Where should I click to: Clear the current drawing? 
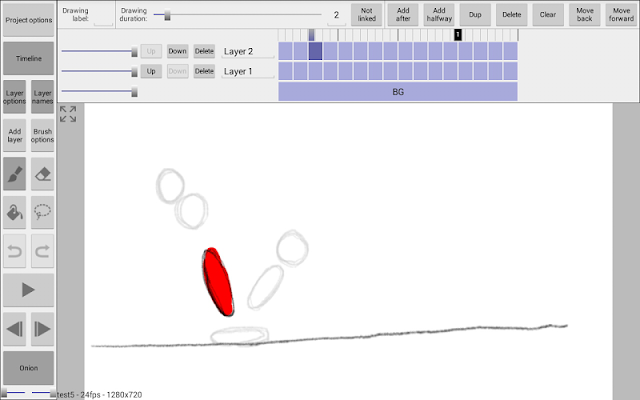tap(548, 15)
